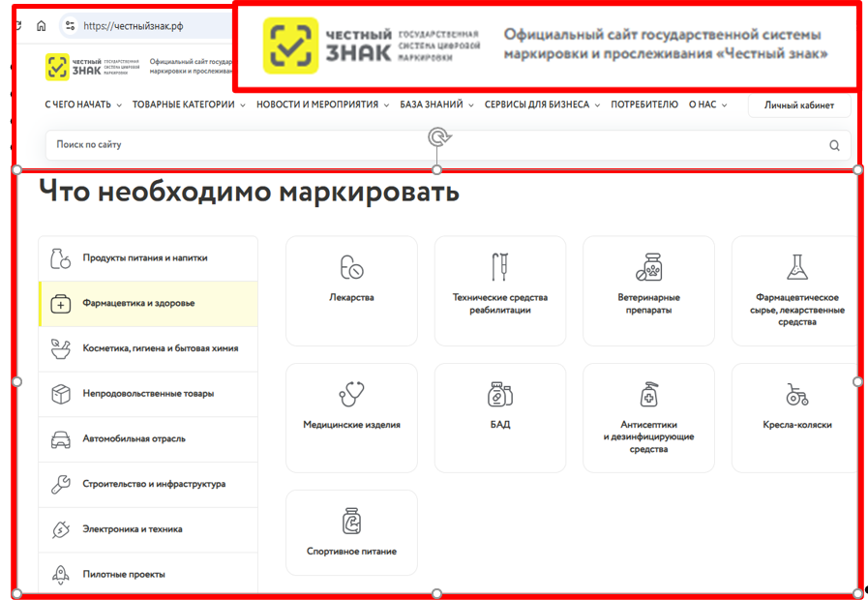The width and height of the screenshot is (868, 600).
Task: Click the bottle and apple food icon
Action: point(60,258)
